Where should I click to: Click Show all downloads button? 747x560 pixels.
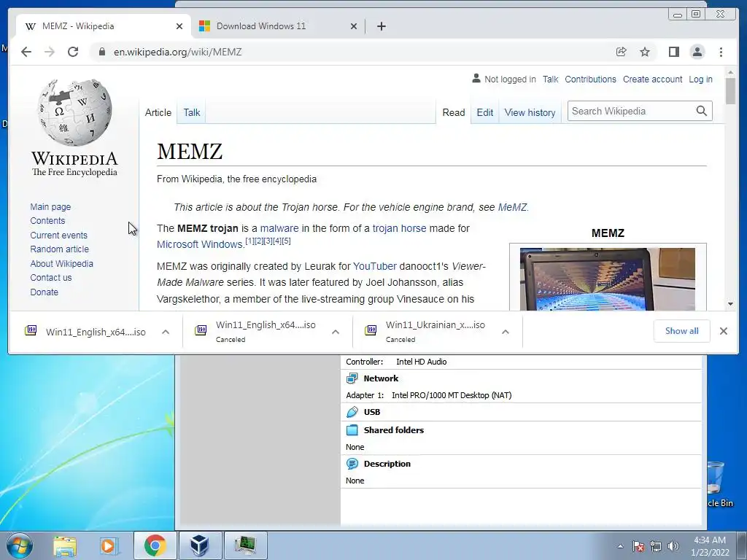click(682, 331)
